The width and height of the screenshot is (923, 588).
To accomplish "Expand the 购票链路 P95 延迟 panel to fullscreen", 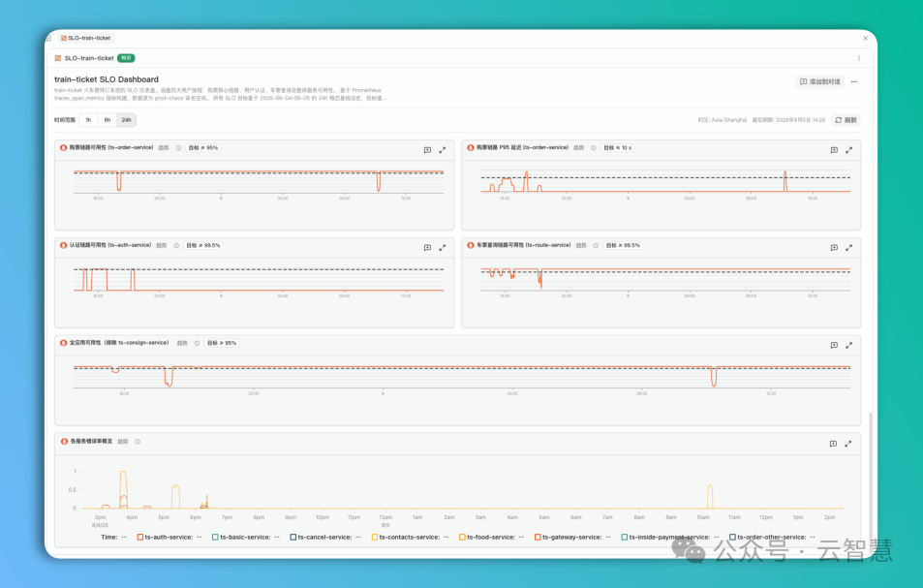I will pos(848,150).
